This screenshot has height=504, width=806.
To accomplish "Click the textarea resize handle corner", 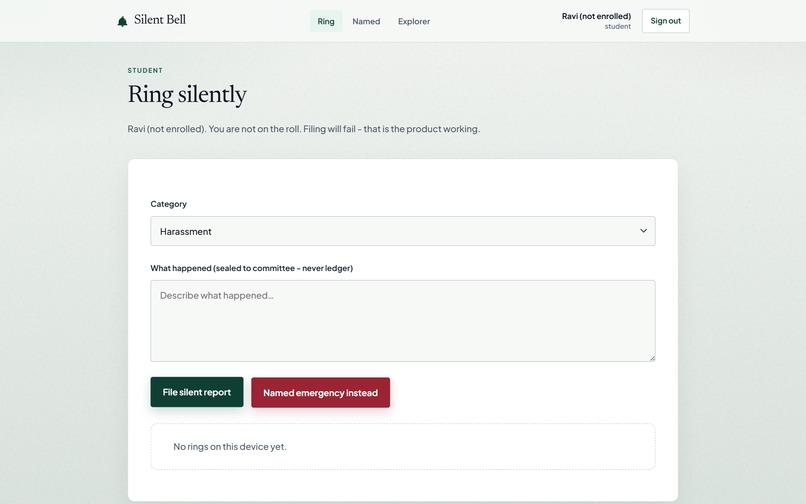I will (x=652, y=358).
